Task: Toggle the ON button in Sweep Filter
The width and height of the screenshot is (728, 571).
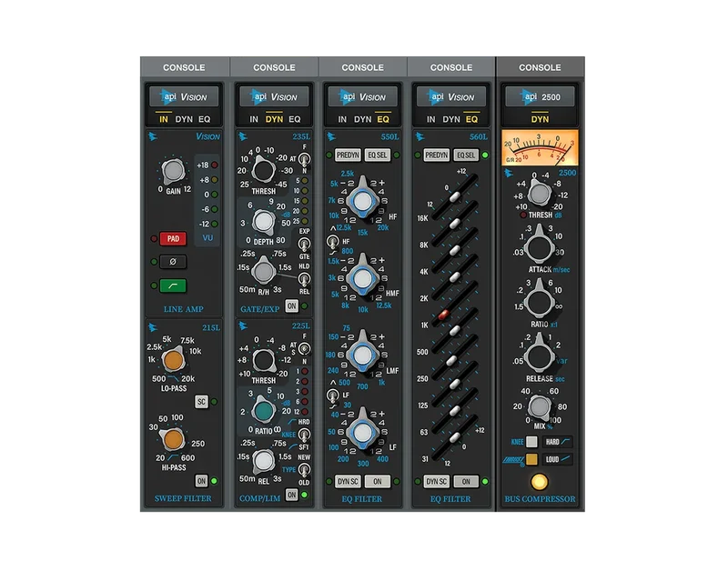Action: 201,481
